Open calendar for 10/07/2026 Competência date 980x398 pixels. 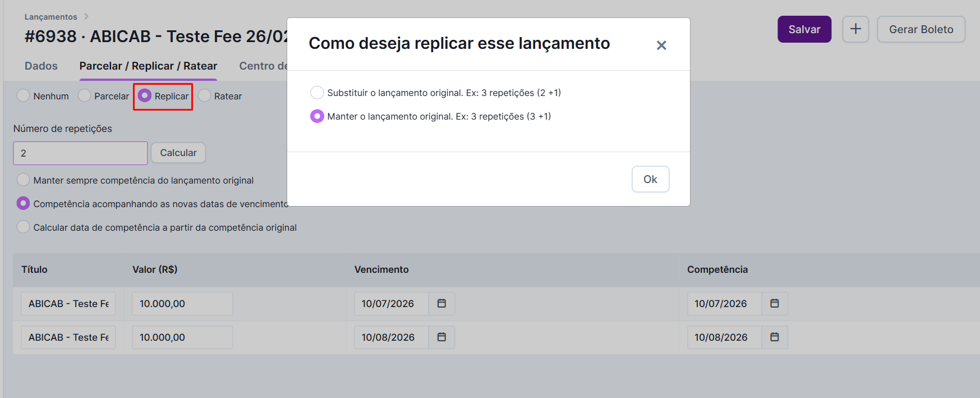point(775,304)
